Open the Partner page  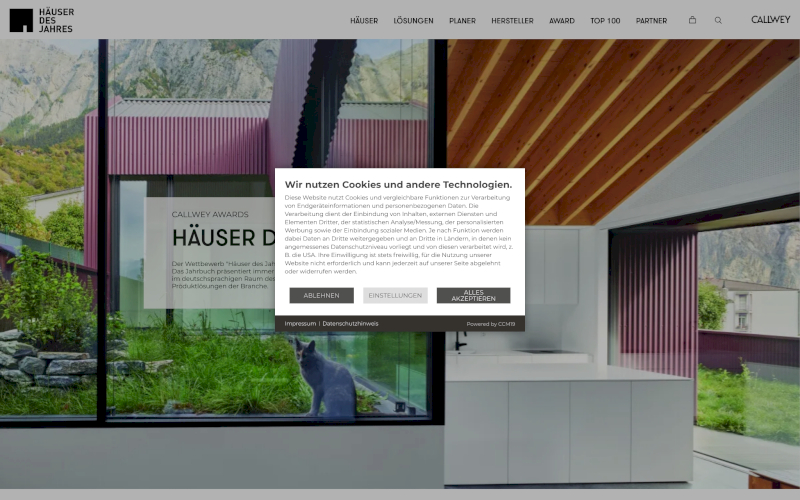point(651,21)
